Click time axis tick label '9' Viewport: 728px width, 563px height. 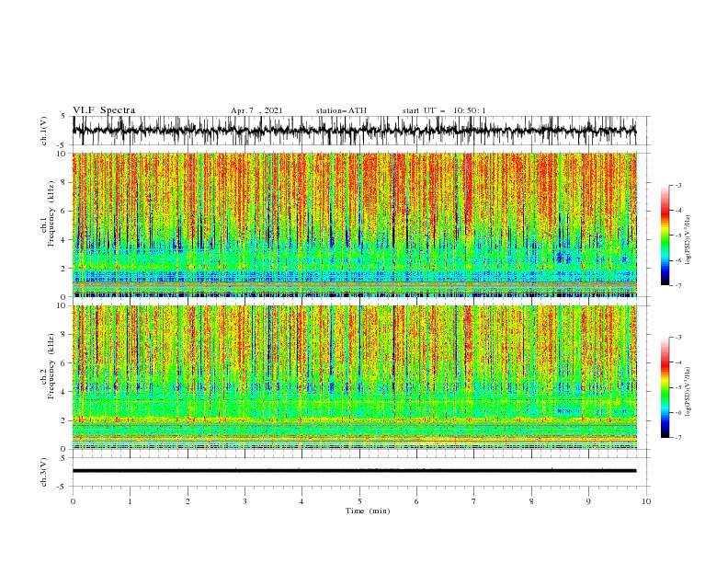(x=588, y=501)
